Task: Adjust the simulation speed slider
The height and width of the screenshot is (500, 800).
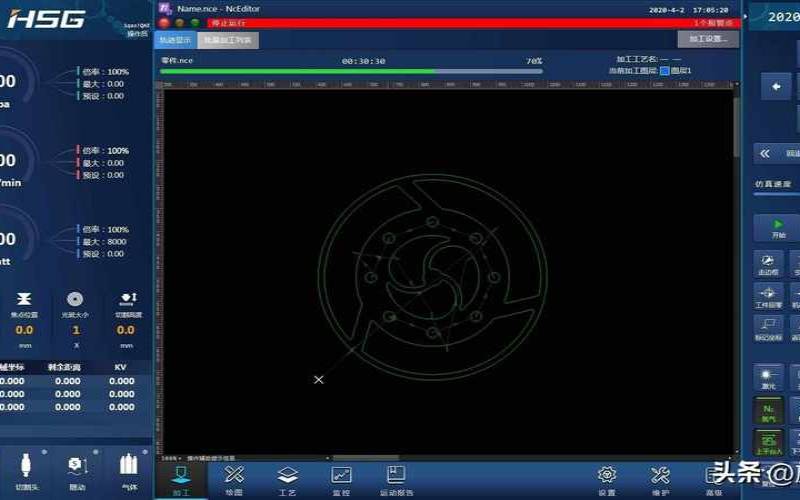Action: 777,194
